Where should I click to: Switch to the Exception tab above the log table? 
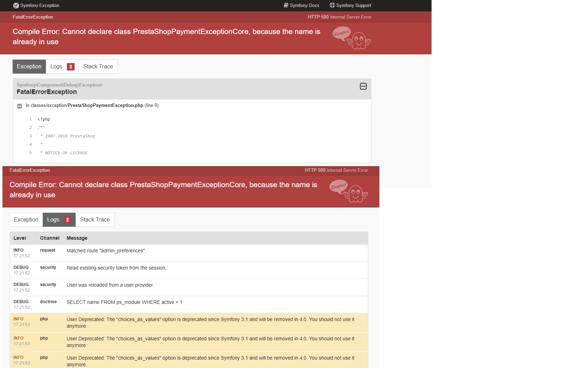[26, 220]
